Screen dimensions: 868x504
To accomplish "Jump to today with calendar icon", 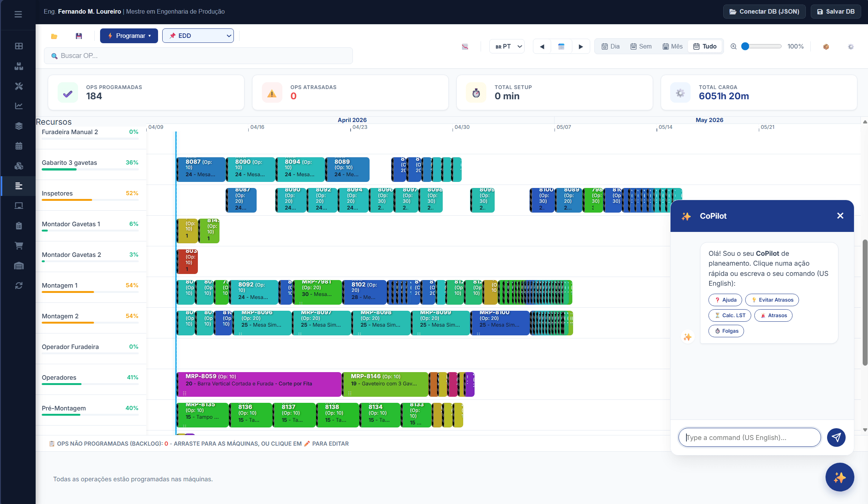I will (x=561, y=47).
